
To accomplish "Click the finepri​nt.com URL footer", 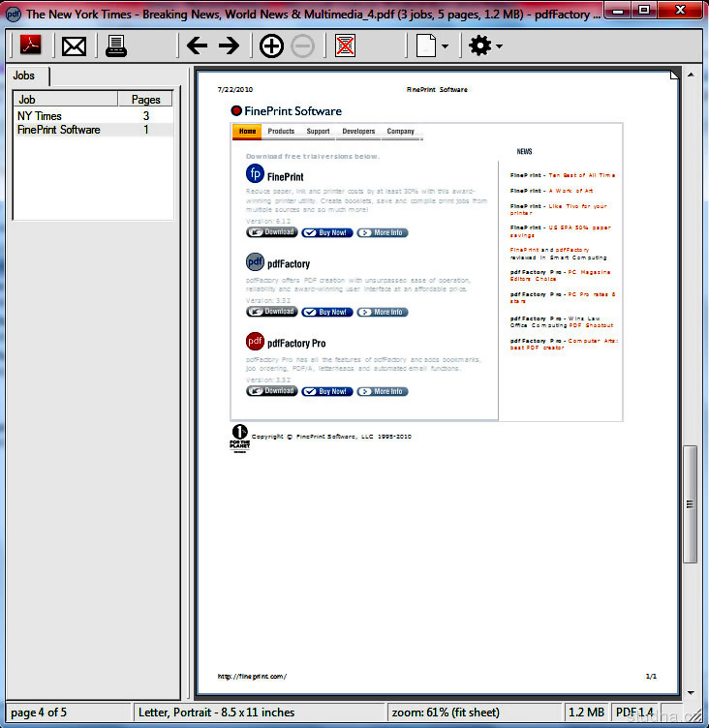I will click(x=252, y=676).
